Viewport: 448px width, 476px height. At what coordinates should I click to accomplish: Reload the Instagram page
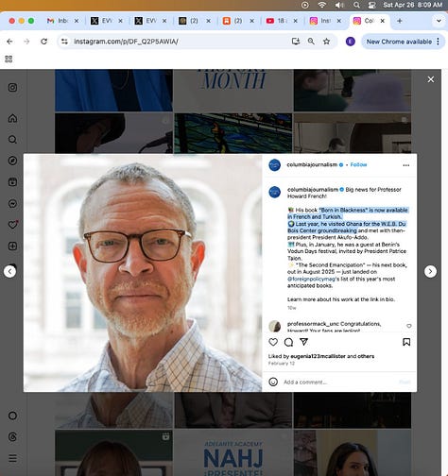coord(43,42)
